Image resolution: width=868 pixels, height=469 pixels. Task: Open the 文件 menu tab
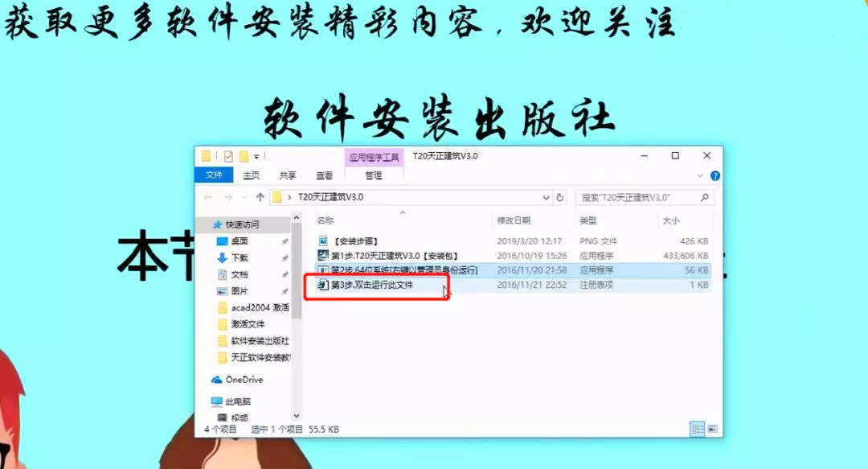(x=214, y=175)
